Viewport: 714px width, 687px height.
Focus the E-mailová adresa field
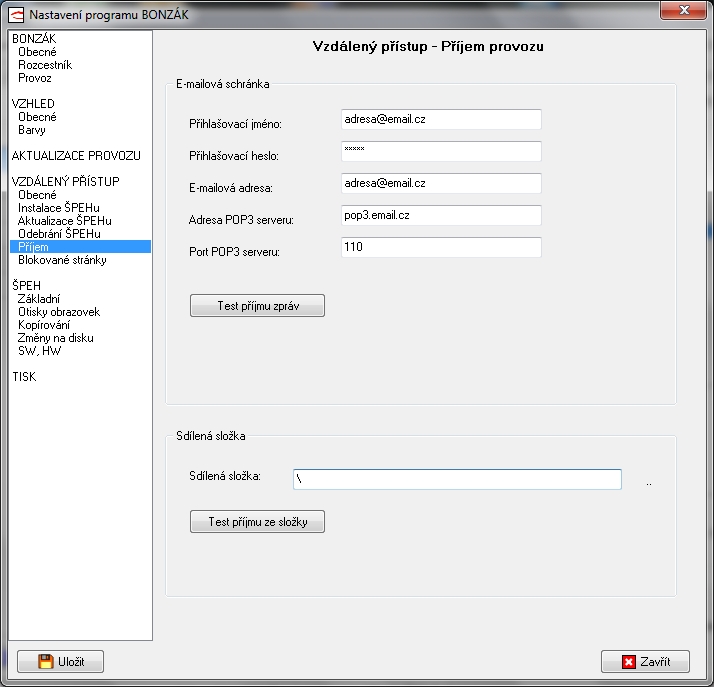click(x=441, y=183)
